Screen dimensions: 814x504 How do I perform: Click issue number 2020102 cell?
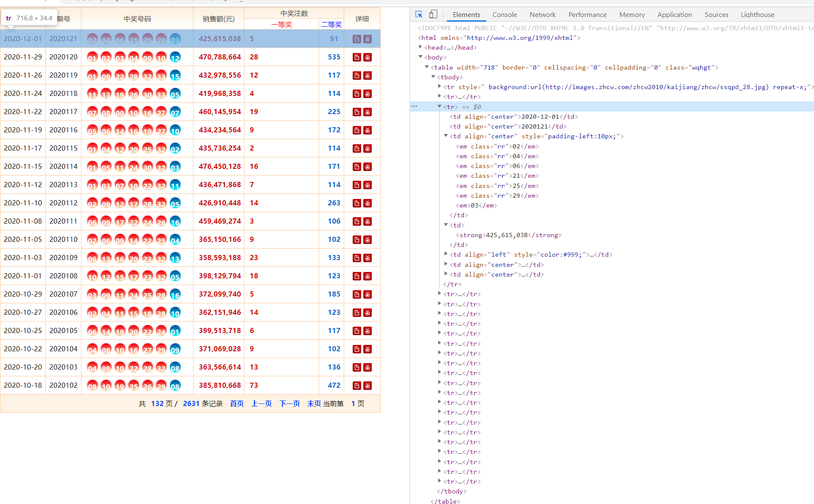click(x=63, y=385)
